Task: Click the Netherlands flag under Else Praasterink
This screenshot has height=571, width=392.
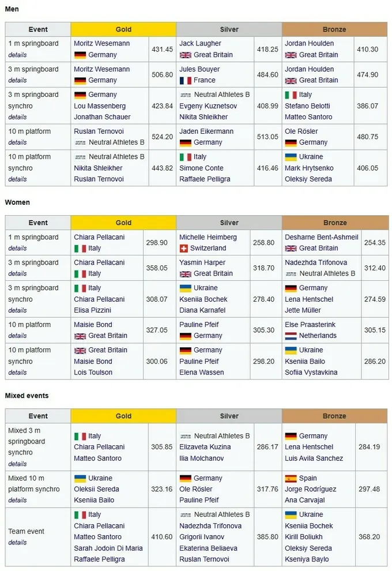Action: pos(291,336)
